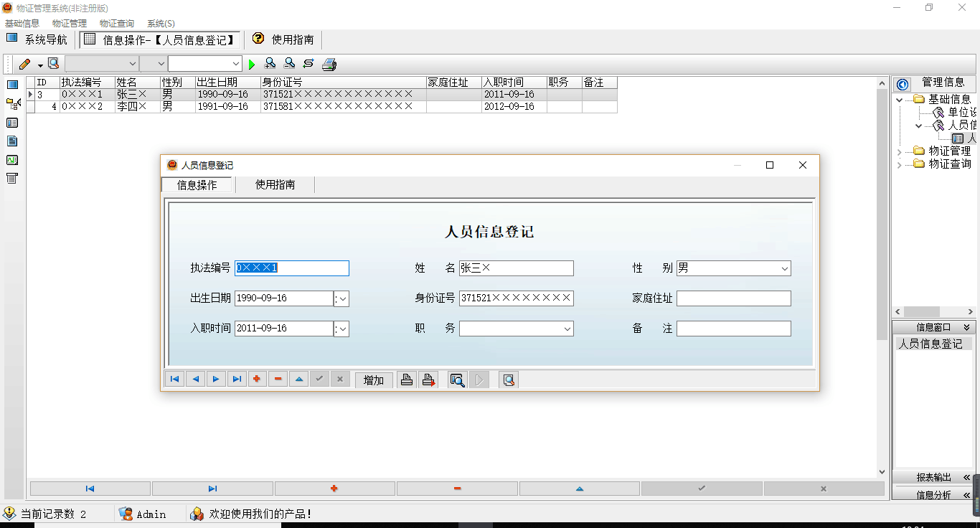
Task: Collapse the 信息窗口 panel chevron
Action: (x=966, y=327)
